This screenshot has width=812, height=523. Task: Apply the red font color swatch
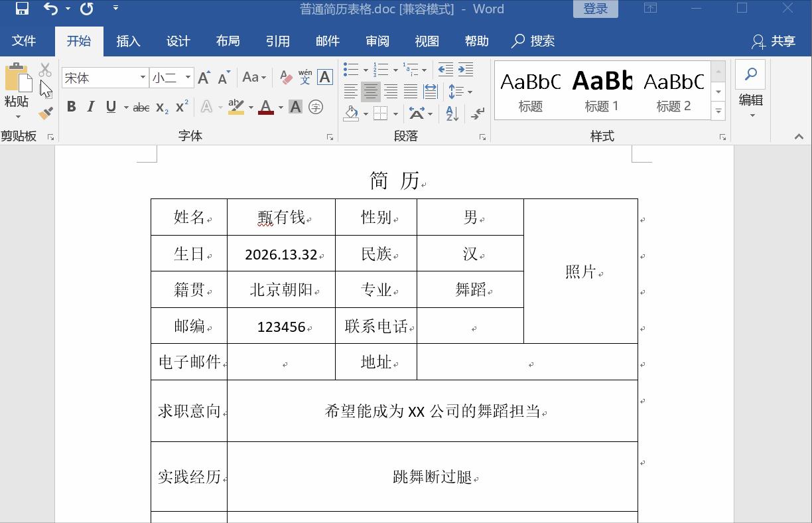[265, 106]
